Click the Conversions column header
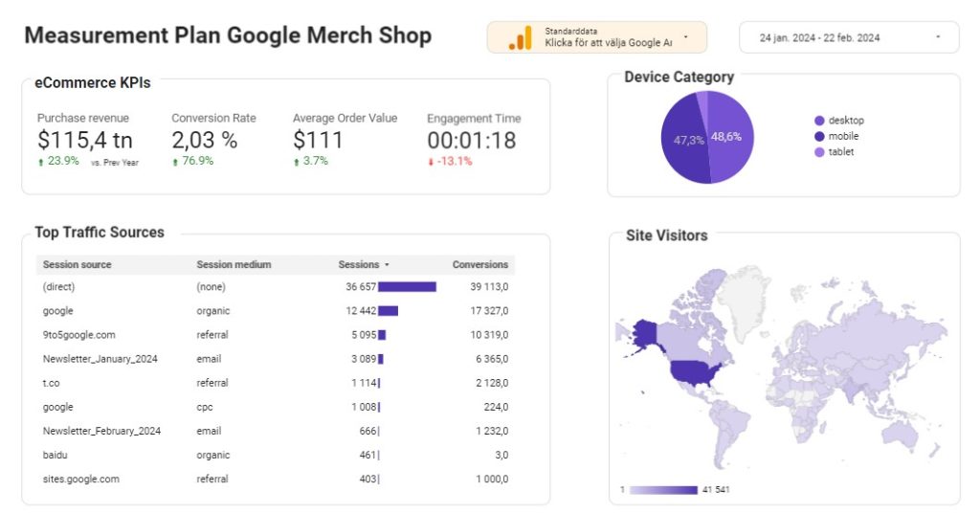Screen dimensions: 980x514 pos(480,264)
